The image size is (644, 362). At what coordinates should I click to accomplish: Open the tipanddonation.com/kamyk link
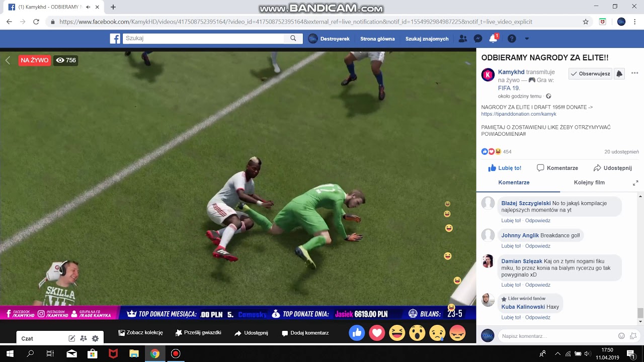click(x=519, y=114)
